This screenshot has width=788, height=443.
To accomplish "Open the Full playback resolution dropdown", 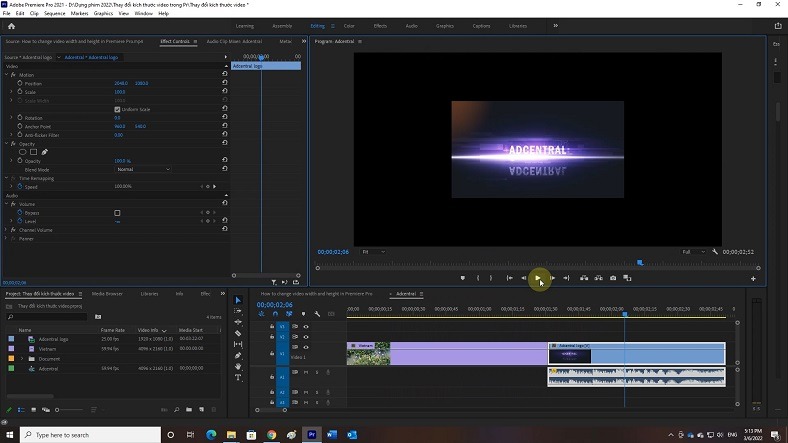I will pos(694,252).
